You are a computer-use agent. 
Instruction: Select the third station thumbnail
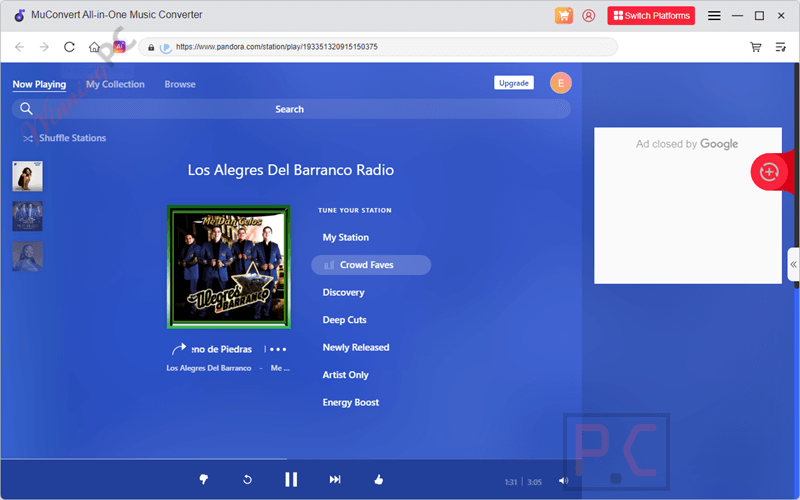pyautogui.click(x=28, y=256)
